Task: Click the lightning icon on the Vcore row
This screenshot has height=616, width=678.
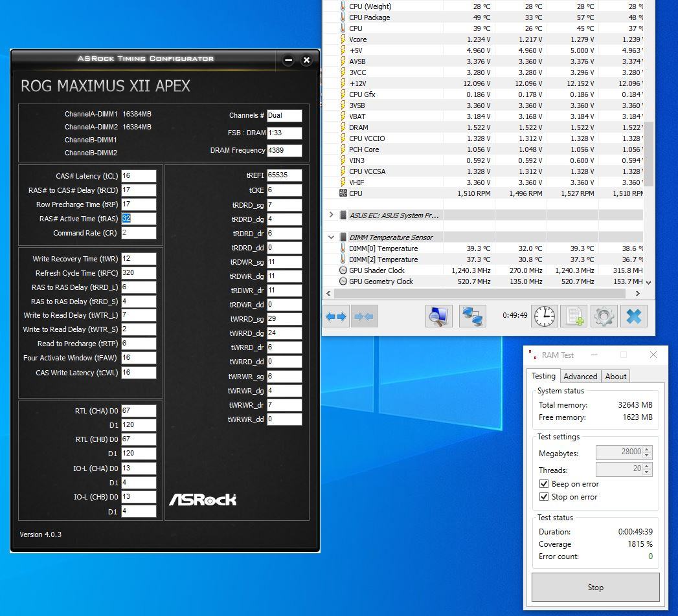Action: pos(343,39)
